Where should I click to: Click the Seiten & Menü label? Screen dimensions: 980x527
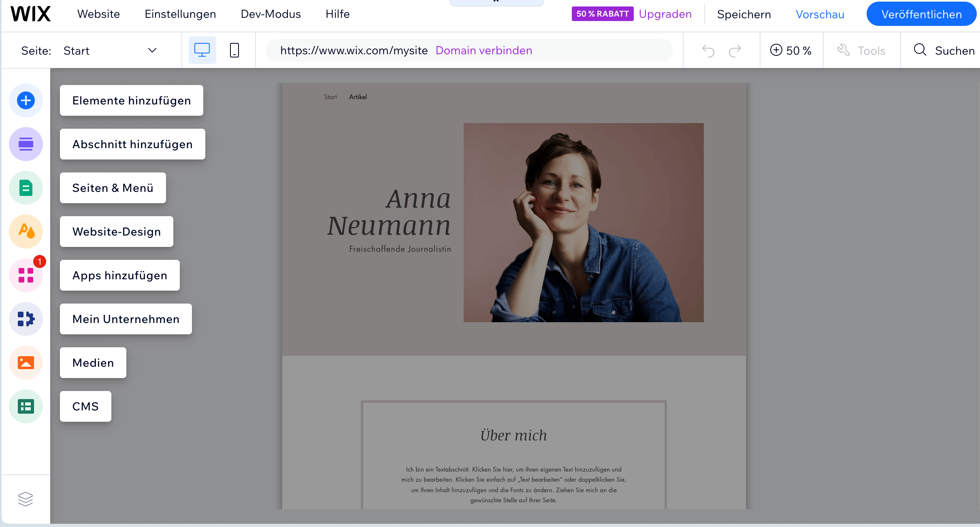coord(113,188)
